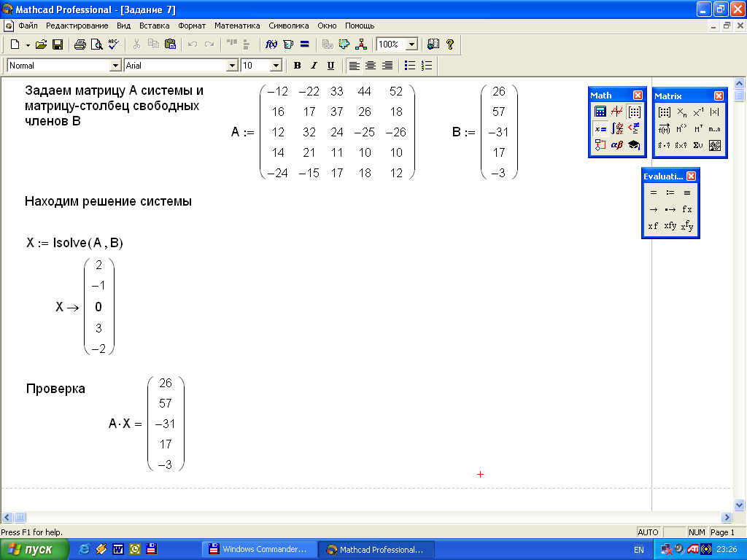Open the Normal style dropdown

(115, 66)
